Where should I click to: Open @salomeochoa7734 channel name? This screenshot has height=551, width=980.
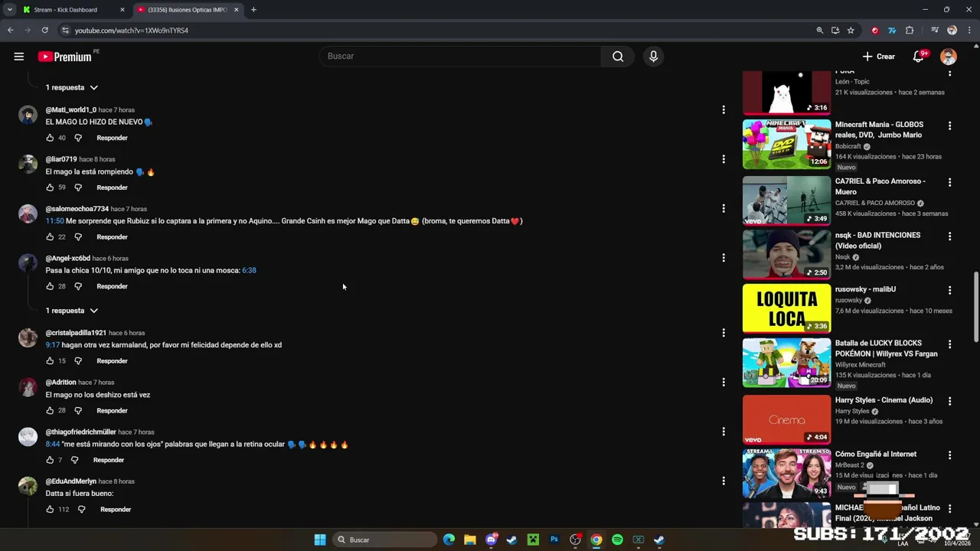pos(77,209)
